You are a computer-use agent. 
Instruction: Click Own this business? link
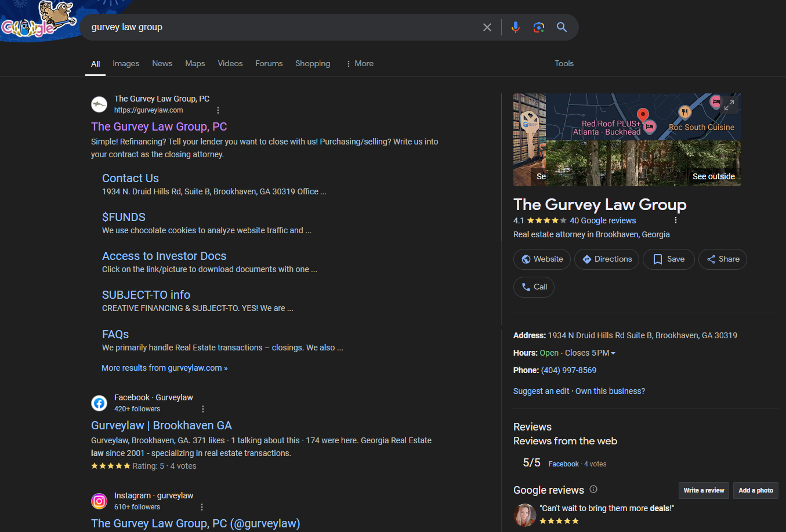point(610,391)
